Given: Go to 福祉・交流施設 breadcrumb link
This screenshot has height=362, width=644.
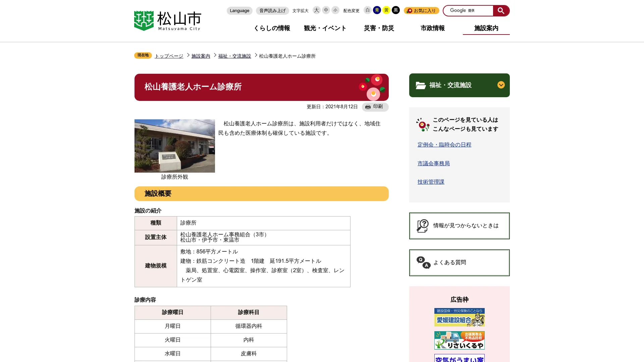Looking at the screenshot, I should pyautogui.click(x=234, y=56).
